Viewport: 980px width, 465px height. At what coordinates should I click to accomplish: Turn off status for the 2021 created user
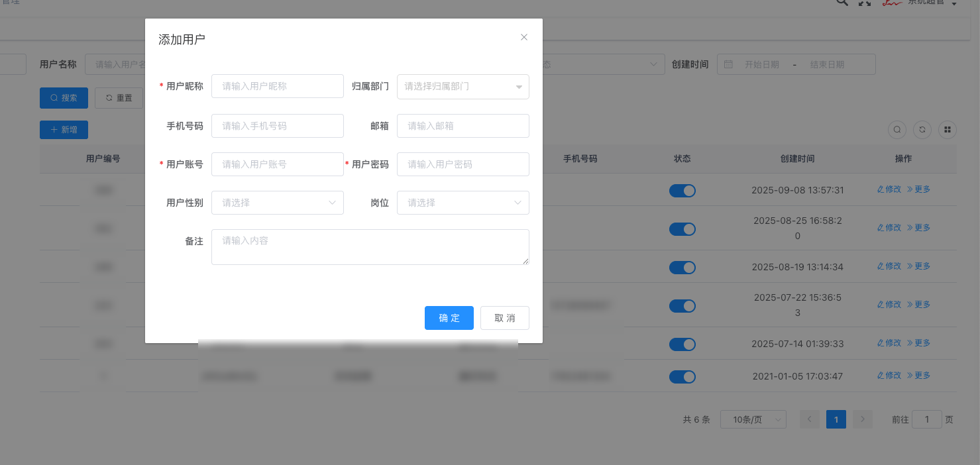pos(682,377)
